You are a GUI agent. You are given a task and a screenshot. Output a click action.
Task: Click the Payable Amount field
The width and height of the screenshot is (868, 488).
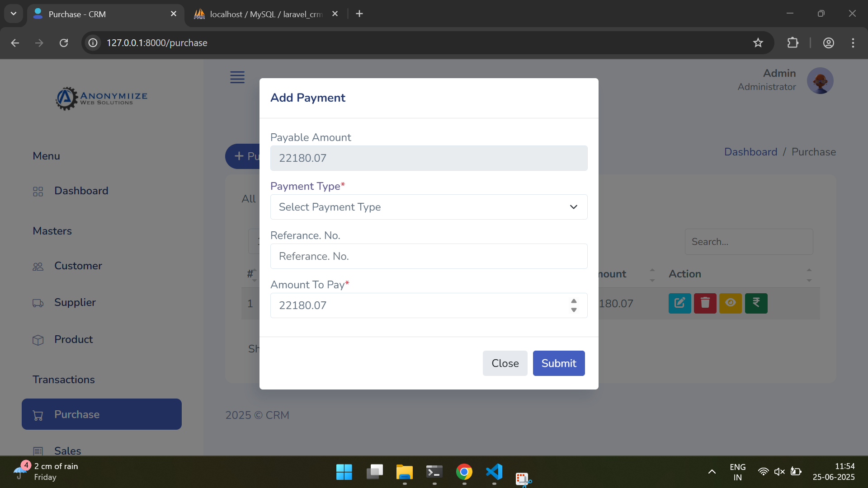(x=429, y=158)
